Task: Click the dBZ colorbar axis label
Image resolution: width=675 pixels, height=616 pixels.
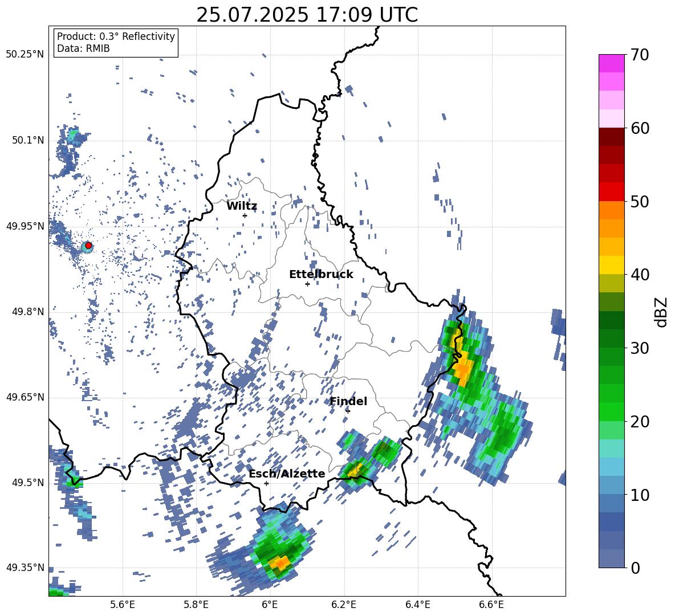Action: pyautogui.click(x=662, y=312)
